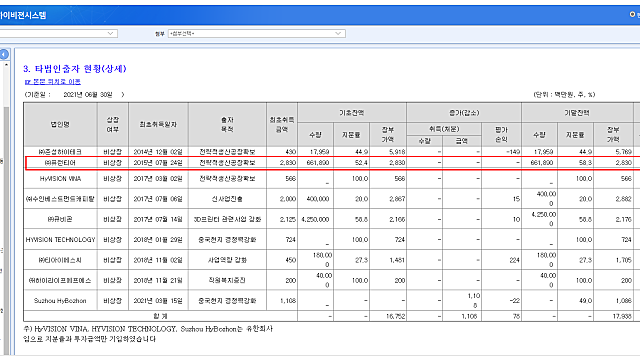Click the unit note '(단위 : 백만원, 주, %)'

[x=564, y=95]
